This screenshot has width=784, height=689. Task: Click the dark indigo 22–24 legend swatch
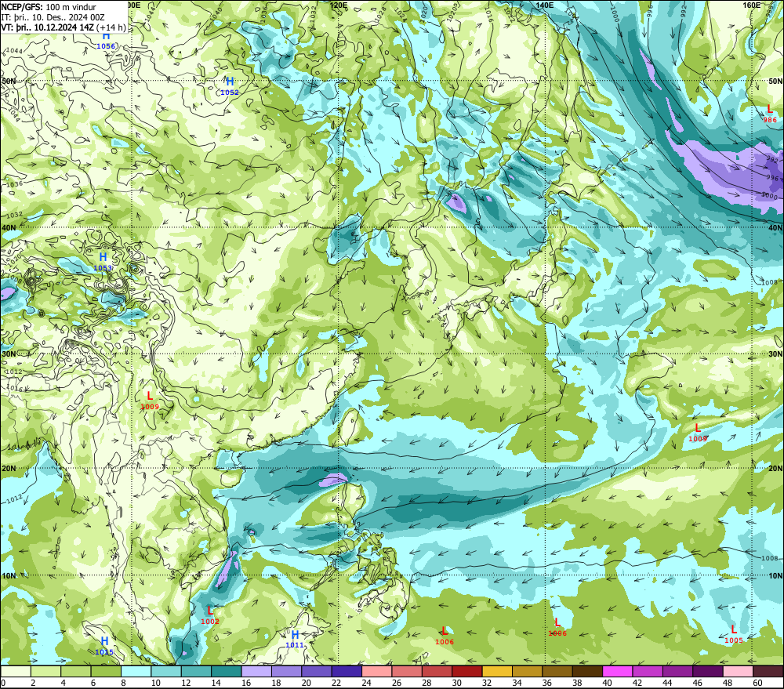coord(347,671)
